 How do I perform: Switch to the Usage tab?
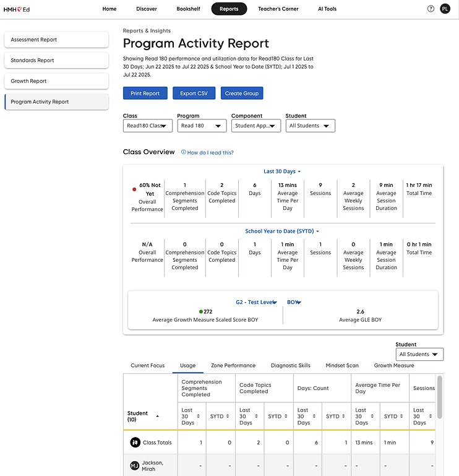click(x=188, y=365)
